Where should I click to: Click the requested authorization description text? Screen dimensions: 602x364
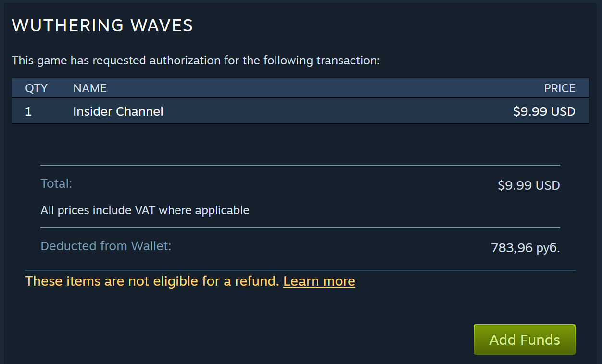click(x=196, y=61)
